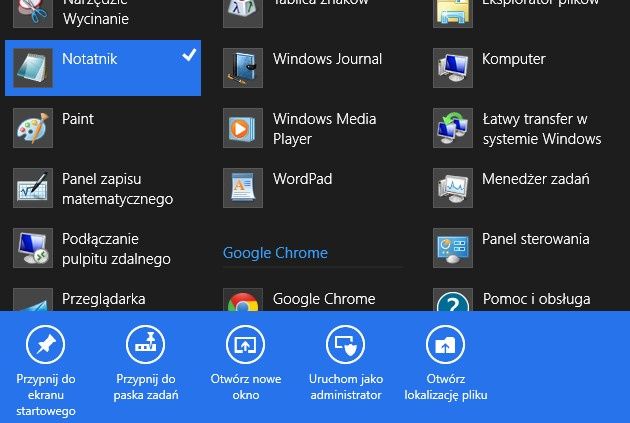
Task: Deselect Notatnik via its checkmark
Action: [x=189, y=55]
